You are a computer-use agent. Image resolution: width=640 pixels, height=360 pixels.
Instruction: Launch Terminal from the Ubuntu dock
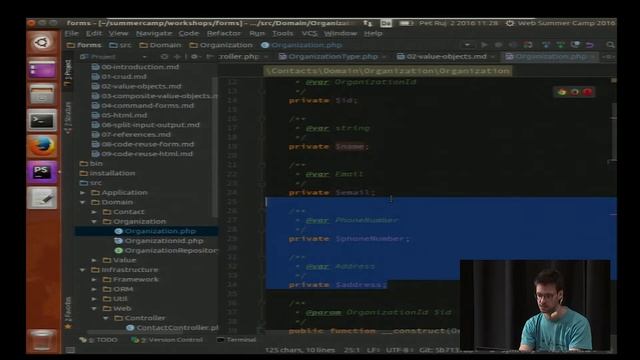point(42,120)
